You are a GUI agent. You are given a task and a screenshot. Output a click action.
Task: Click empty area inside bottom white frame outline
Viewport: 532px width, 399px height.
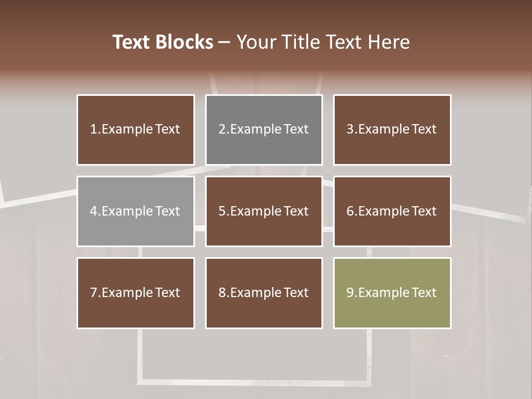point(254,355)
